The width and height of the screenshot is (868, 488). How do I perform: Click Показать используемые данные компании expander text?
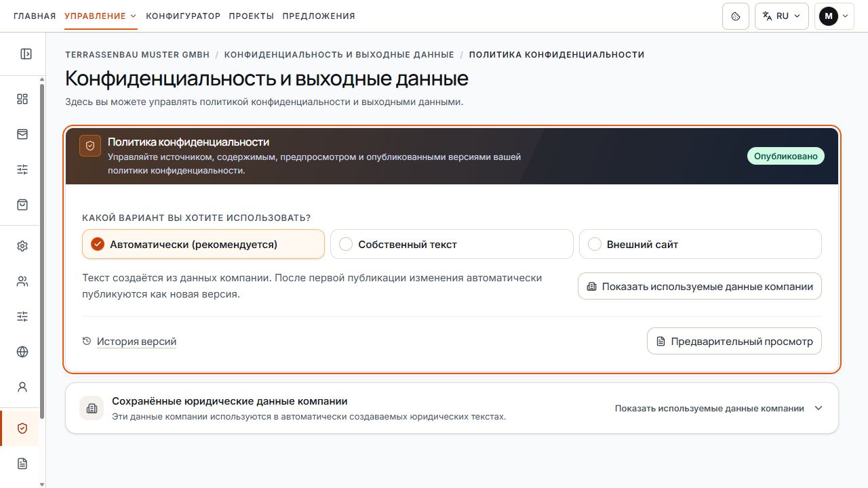[709, 408]
